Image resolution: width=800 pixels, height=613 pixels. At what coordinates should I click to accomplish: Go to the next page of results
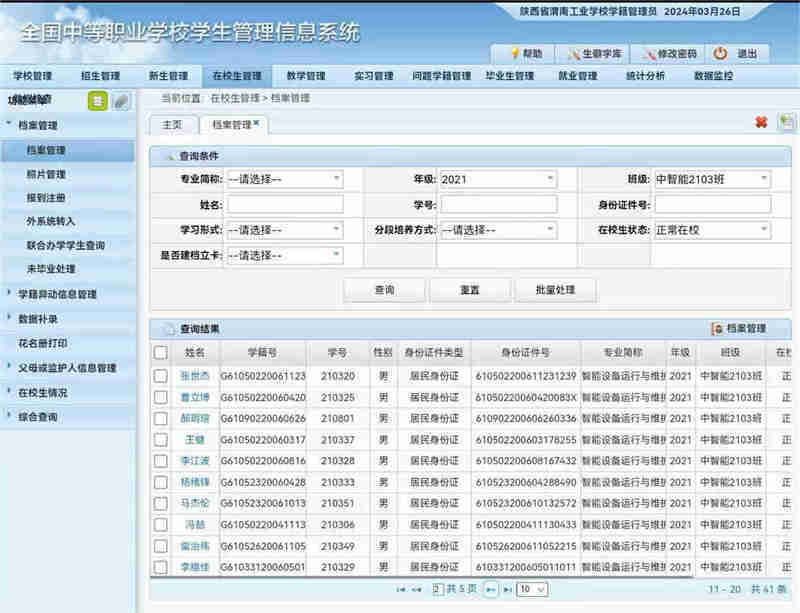pos(491,590)
